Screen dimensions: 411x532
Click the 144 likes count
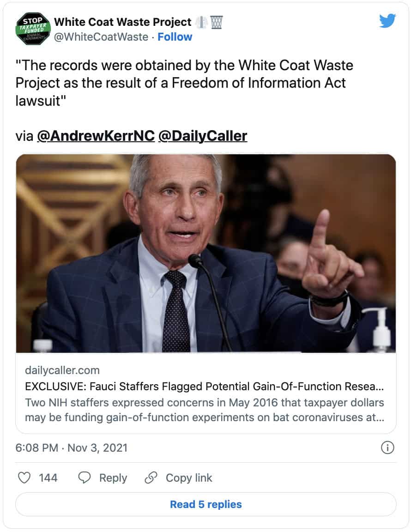pyautogui.click(x=48, y=478)
